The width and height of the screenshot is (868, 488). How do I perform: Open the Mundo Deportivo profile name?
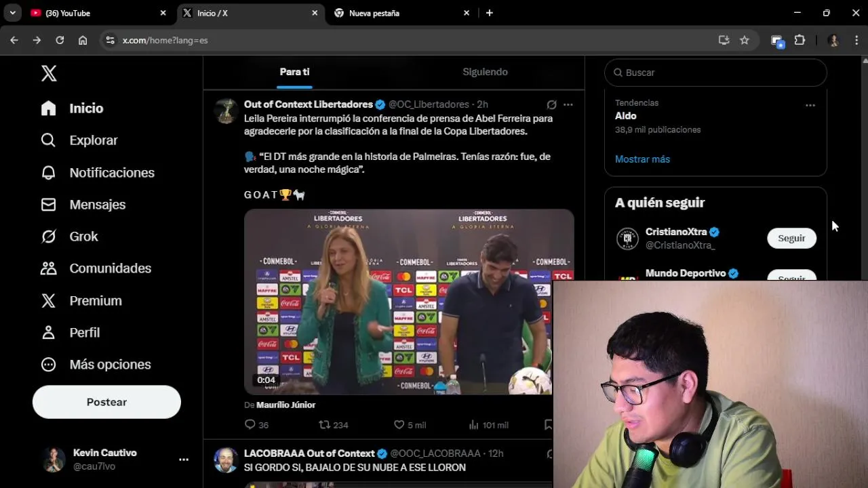(686, 273)
